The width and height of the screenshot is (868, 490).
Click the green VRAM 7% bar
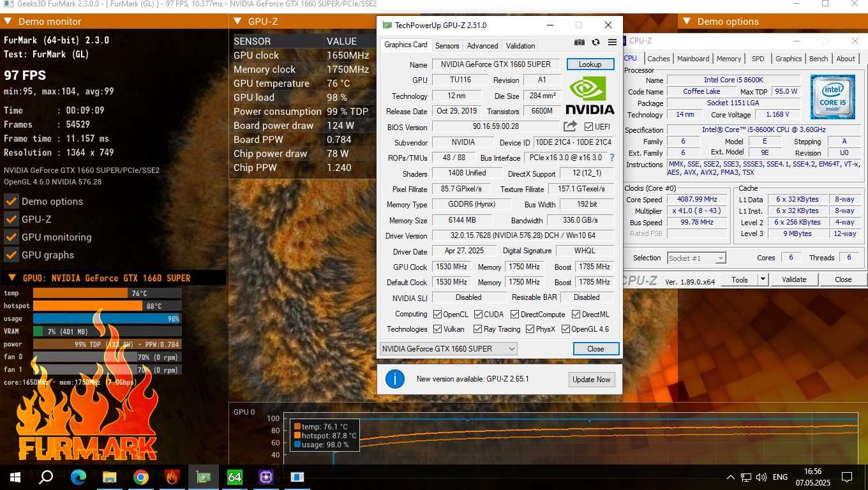point(38,332)
